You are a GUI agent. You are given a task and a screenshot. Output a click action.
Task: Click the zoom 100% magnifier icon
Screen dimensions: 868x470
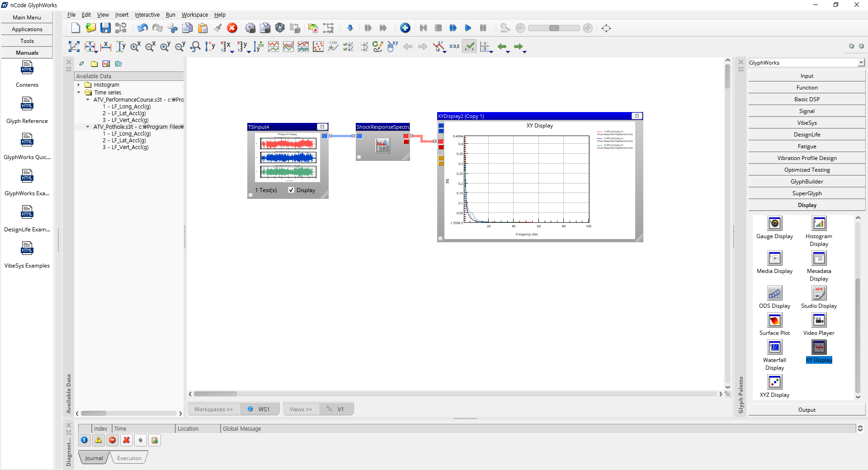[505, 28]
